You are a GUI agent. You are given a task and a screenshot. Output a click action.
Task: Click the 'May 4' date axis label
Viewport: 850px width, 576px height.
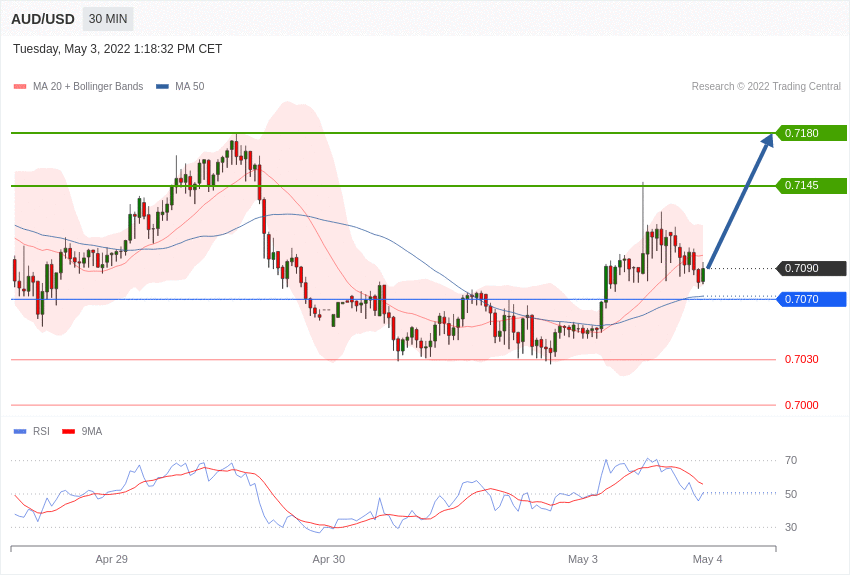coord(707,559)
